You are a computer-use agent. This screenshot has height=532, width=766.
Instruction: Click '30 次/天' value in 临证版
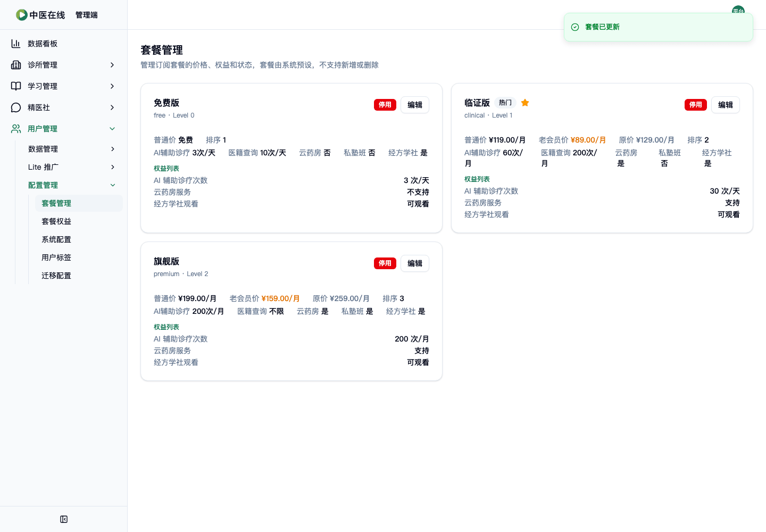pyautogui.click(x=725, y=191)
